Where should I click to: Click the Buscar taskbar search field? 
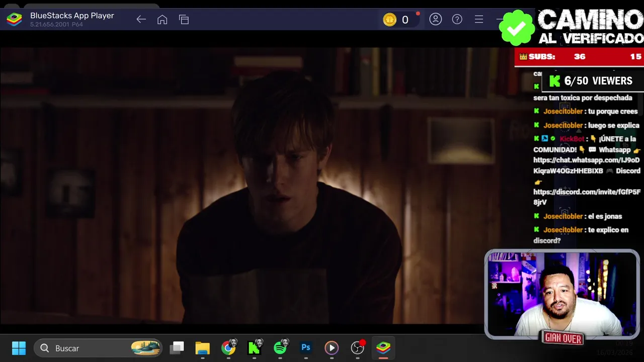(x=99, y=348)
